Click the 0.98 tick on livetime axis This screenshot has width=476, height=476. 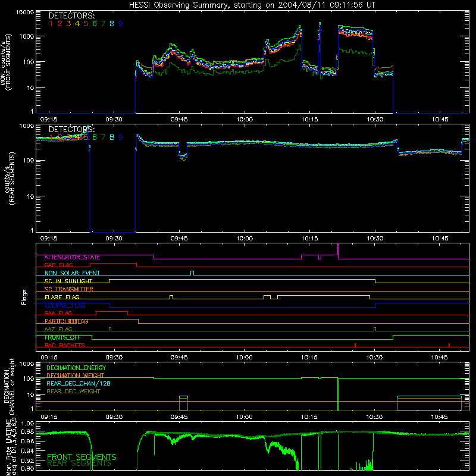27,432
